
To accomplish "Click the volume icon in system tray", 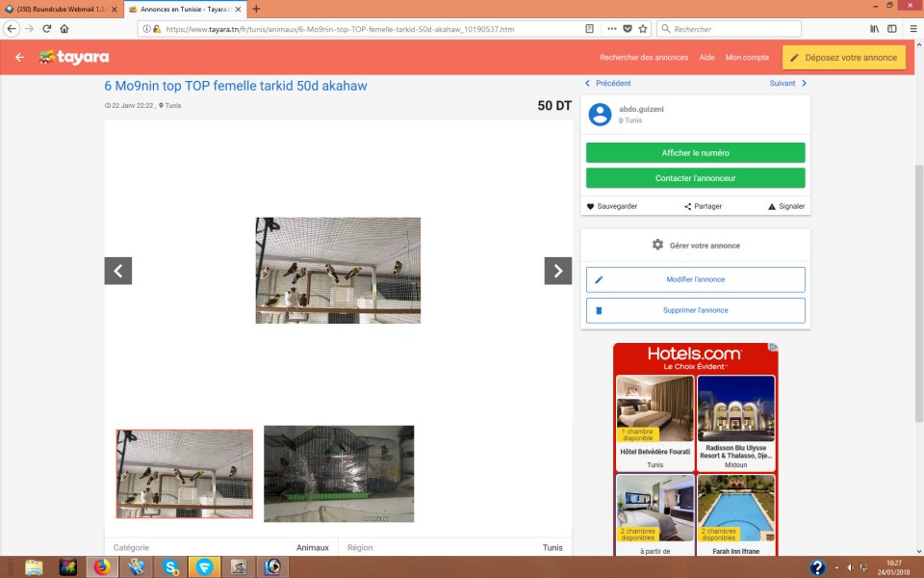I will [x=850, y=567].
